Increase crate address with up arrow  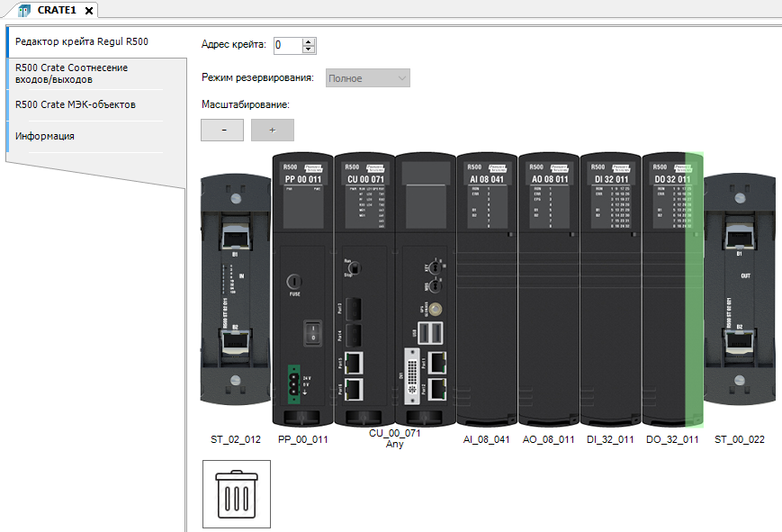309,41
